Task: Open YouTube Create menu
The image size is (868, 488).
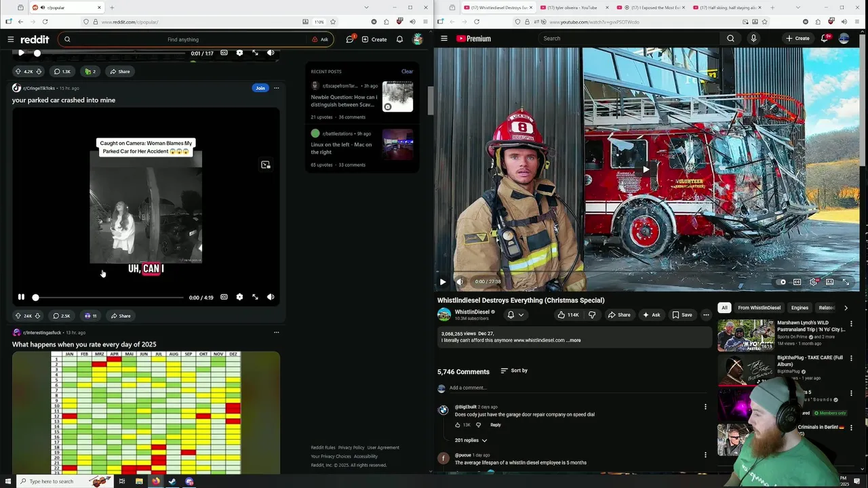Action: point(797,39)
